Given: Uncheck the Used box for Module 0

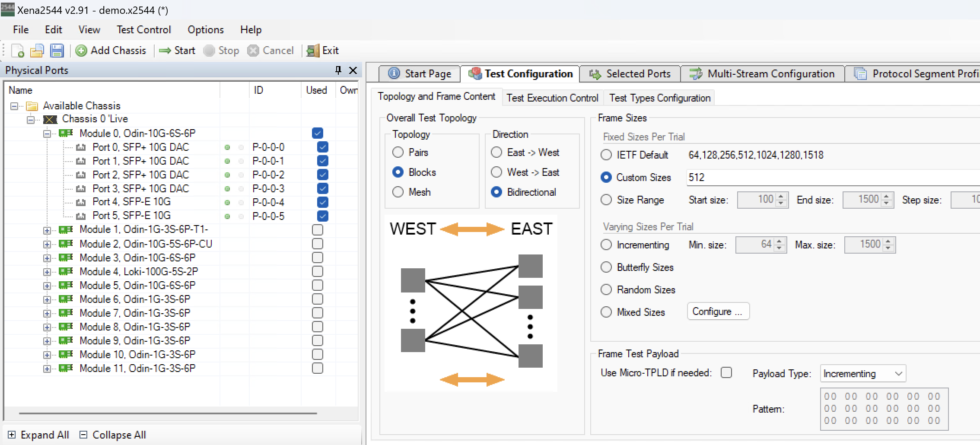Looking at the screenshot, I should click(x=318, y=133).
